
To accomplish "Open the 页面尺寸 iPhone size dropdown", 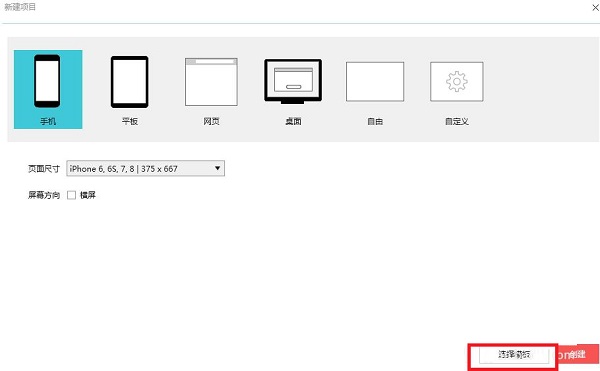I will click(x=145, y=168).
